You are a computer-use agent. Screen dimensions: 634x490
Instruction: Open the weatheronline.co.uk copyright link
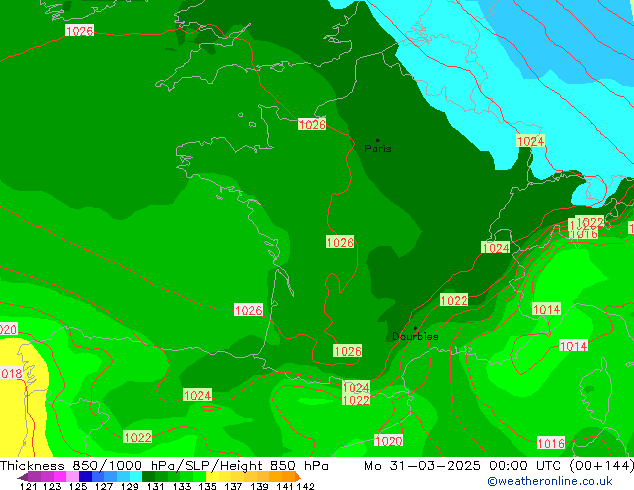[x=550, y=481]
